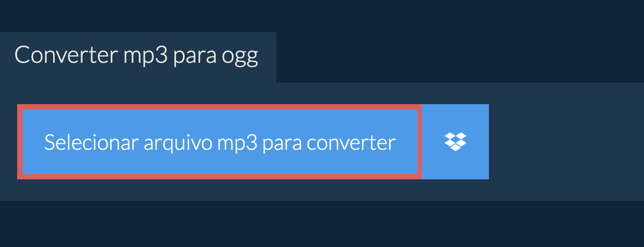Click the red-outlined file select button
The image size is (644, 247).
tap(219, 142)
